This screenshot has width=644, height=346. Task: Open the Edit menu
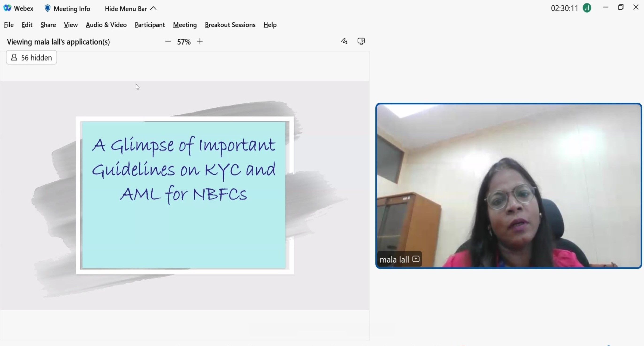tap(27, 25)
